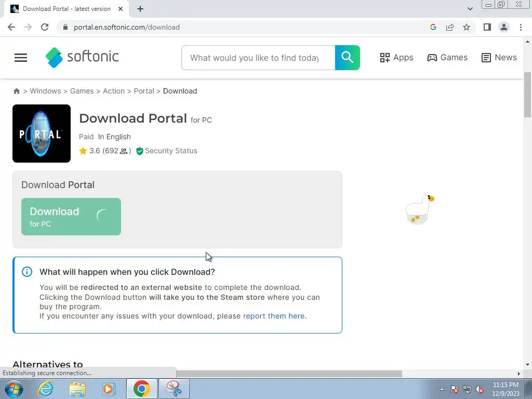Screen dimensions: 532x399
Task: Go back using the browser back arrow
Action: click(x=11, y=27)
